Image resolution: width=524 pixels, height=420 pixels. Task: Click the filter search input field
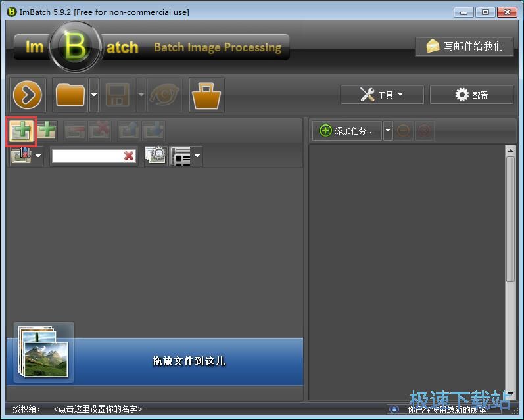87,156
